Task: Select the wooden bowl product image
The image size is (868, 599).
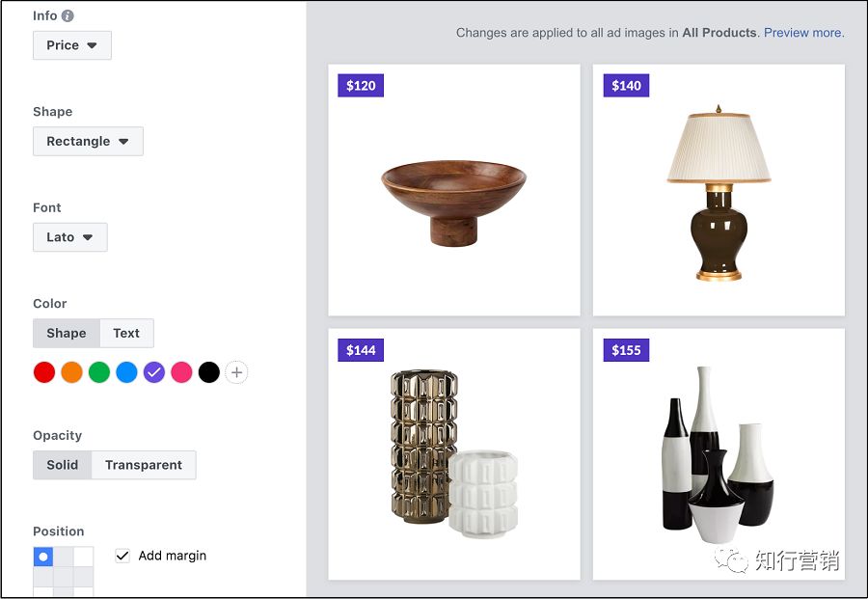Action: [x=453, y=203]
